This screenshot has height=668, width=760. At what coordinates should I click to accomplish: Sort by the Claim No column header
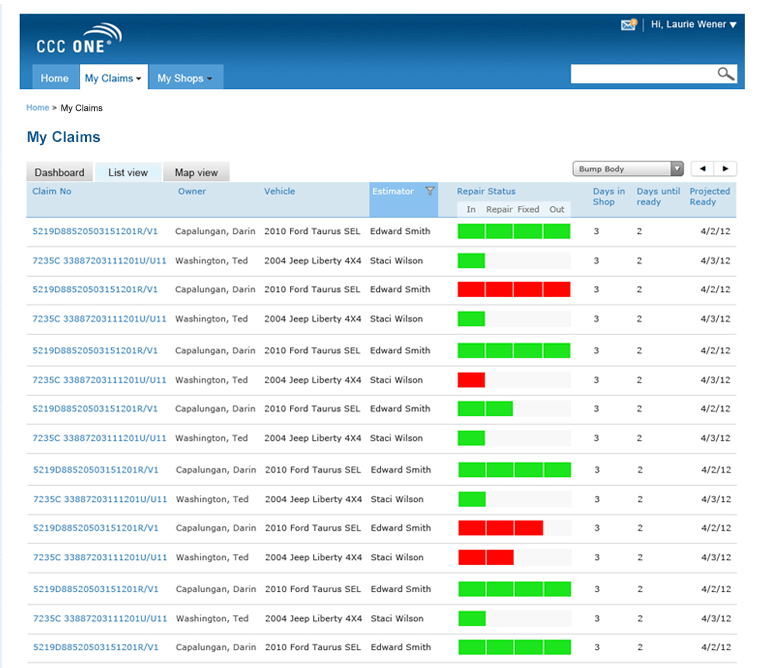(x=52, y=191)
